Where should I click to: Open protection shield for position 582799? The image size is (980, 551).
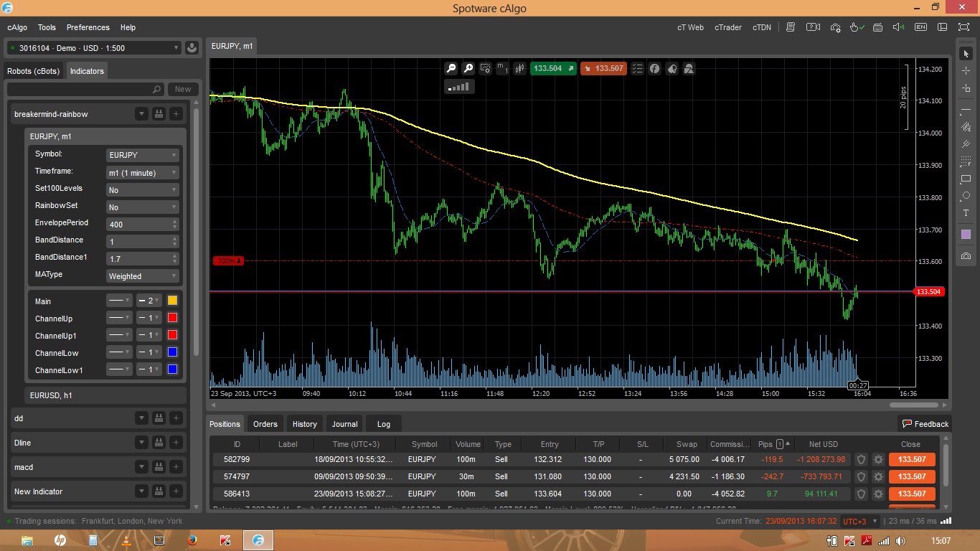point(862,459)
